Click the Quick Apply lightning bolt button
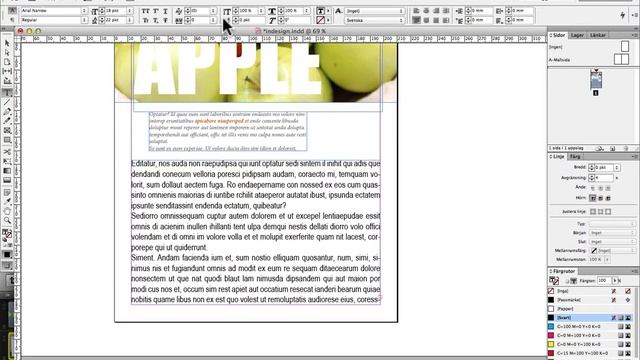This screenshot has width=640, height=360. pos(622,15)
